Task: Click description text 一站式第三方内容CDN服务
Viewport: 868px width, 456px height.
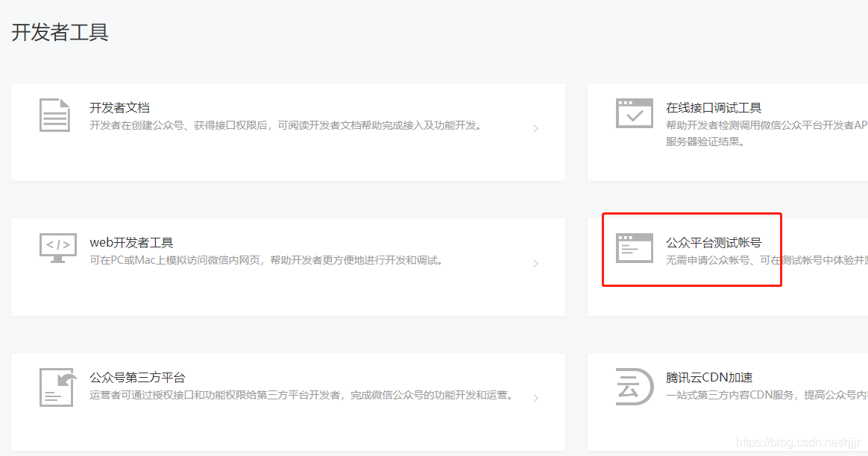Action: click(729, 395)
